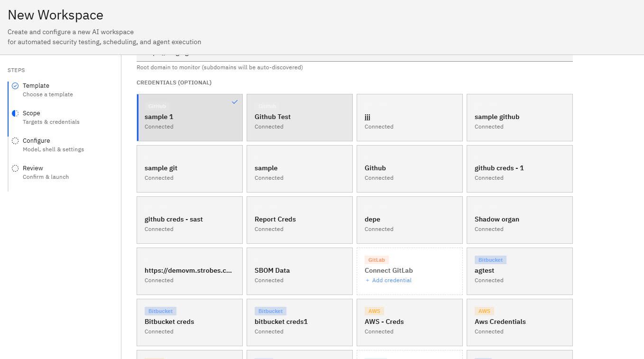Viewport: 644px width, 359px height.
Task: Pick the Shadow organ credential card
Action: 520,220
